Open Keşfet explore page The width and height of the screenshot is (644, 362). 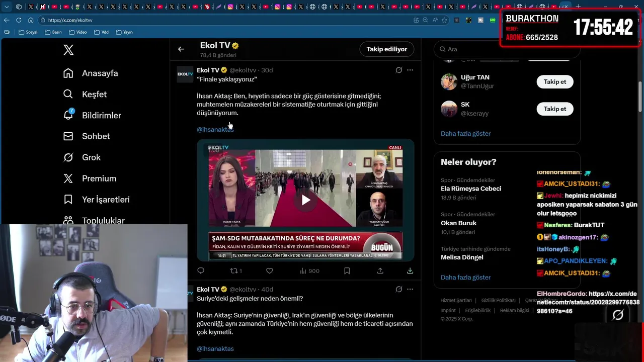85,95
